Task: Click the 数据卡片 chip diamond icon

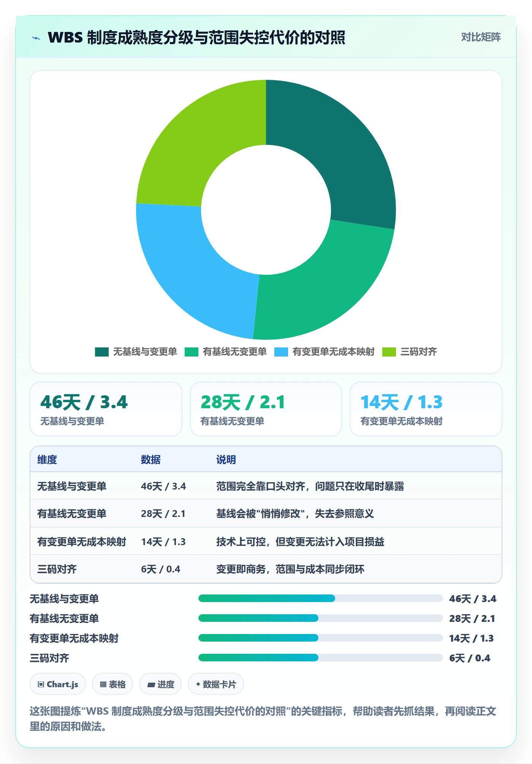Action: pyautogui.click(x=198, y=684)
